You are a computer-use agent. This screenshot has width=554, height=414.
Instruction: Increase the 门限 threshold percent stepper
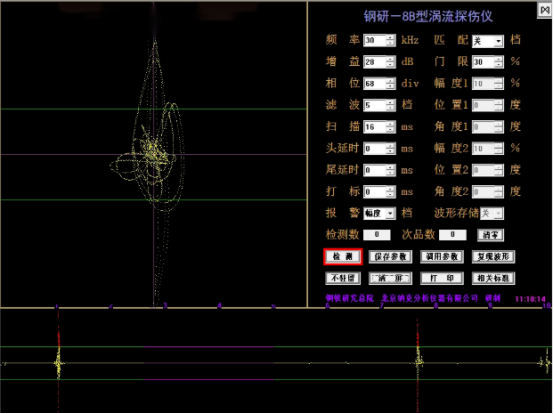tap(499, 59)
